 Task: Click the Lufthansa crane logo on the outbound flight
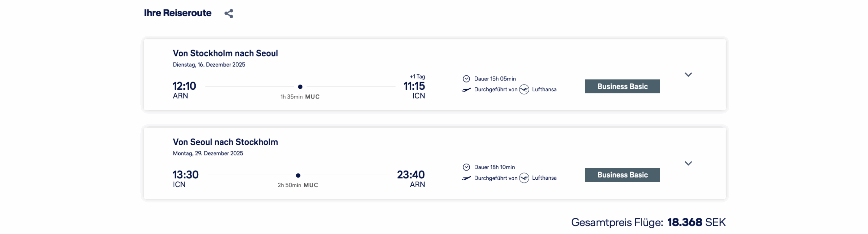(524, 89)
